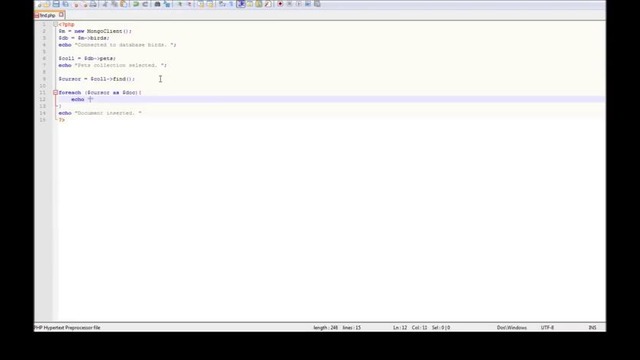Click the Print toolbar icon
640x360 pixels.
(93, 4)
